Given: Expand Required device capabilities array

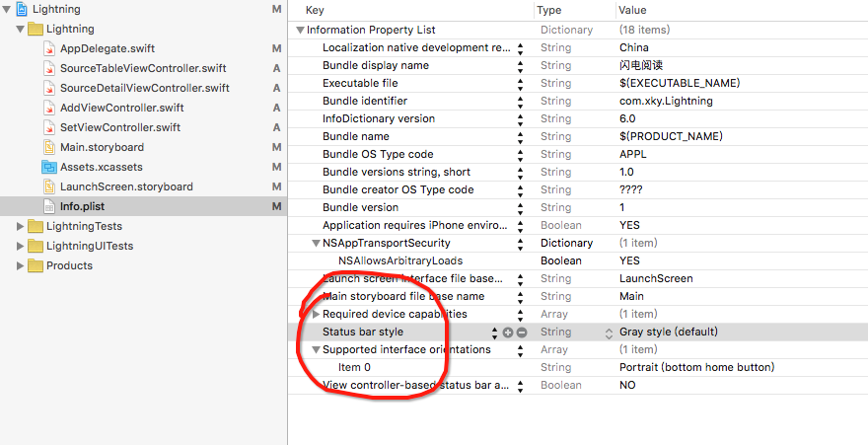Looking at the screenshot, I should [316, 314].
